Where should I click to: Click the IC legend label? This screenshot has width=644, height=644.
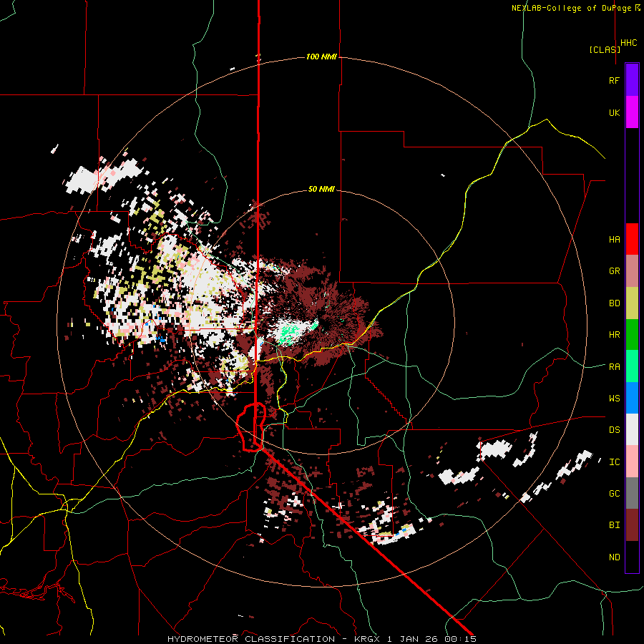tap(614, 462)
